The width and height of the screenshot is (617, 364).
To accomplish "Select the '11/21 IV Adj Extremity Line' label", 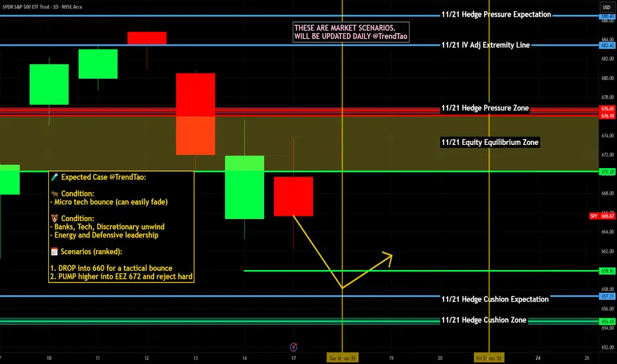I will tap(485, 45).
